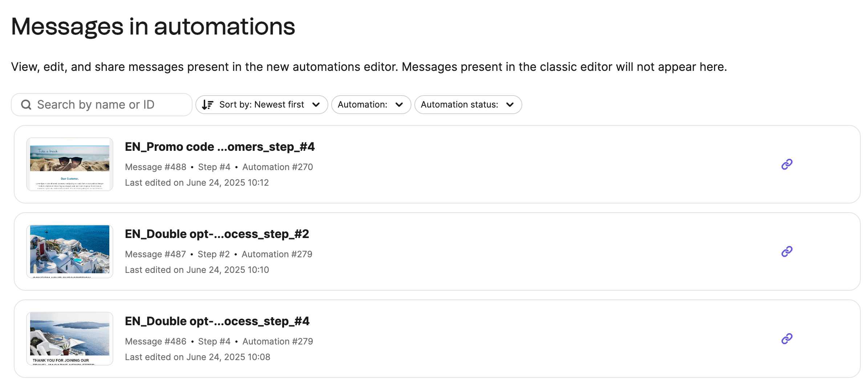The image size is (868, 383).
Task: Click the Automation filter chevron arrow
Action: coord(399,105)
